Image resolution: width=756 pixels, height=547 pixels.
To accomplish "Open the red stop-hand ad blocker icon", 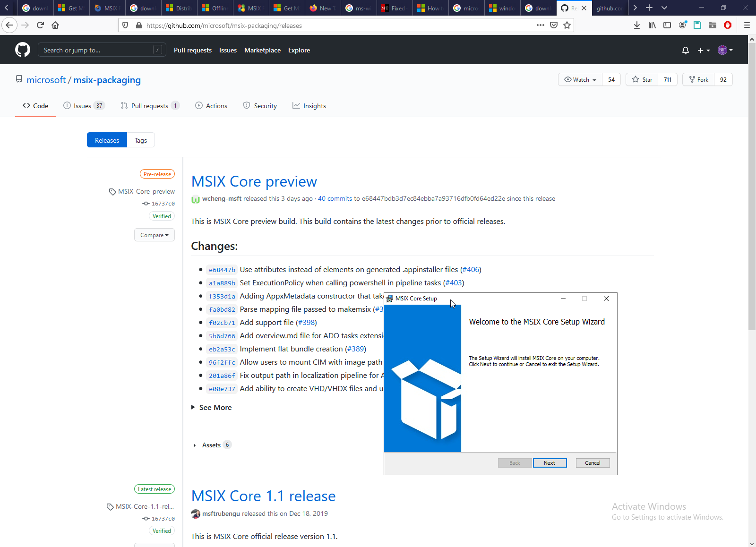I will click(x=728, y=25).
